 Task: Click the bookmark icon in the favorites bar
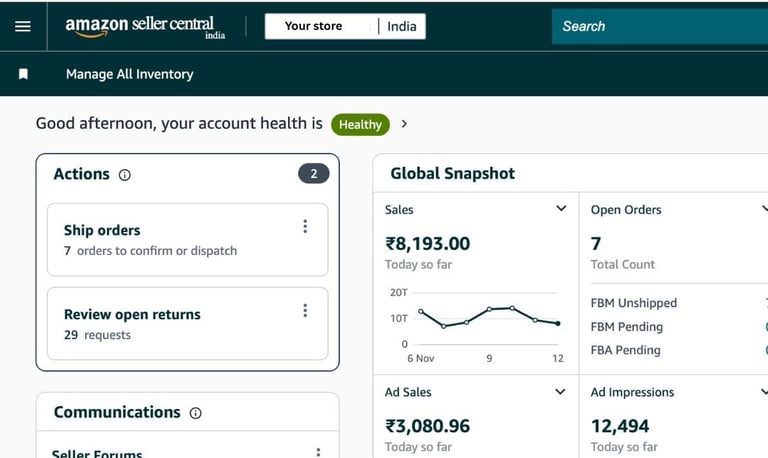pos(24,74)
